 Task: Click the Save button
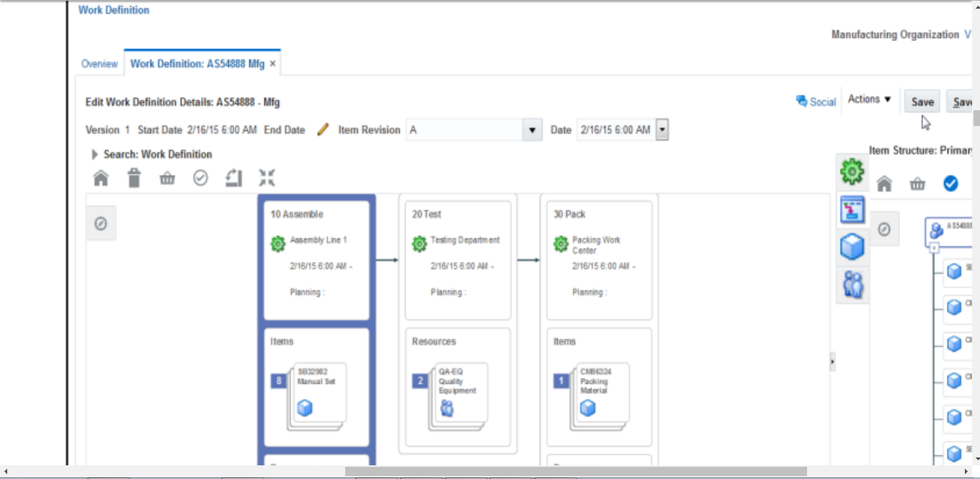922,101
